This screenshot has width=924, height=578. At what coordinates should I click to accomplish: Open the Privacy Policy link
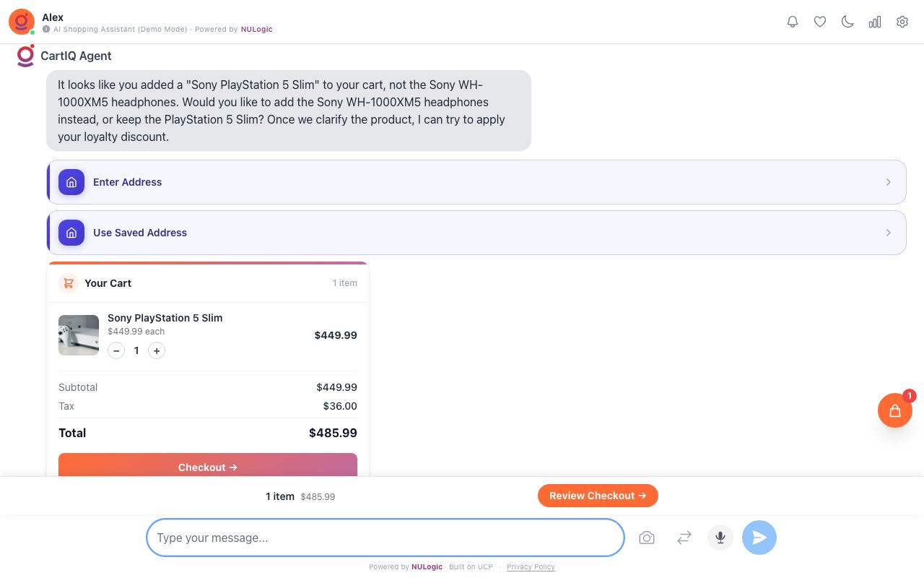coord(531,566)
